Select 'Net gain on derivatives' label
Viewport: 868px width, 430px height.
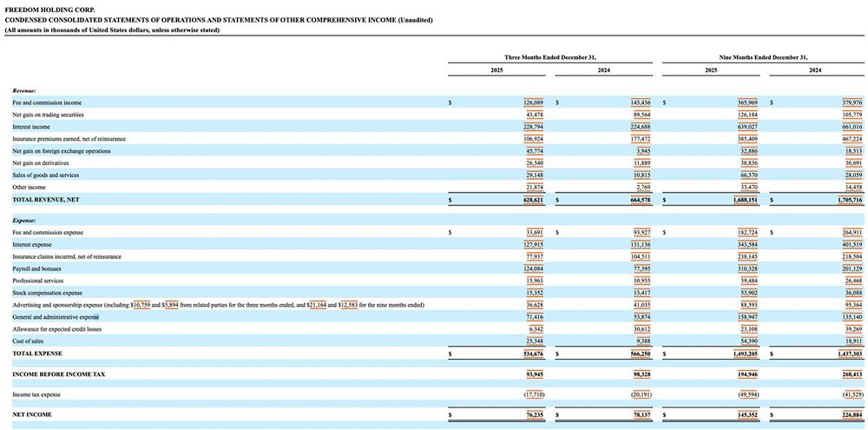click(39, 163)
